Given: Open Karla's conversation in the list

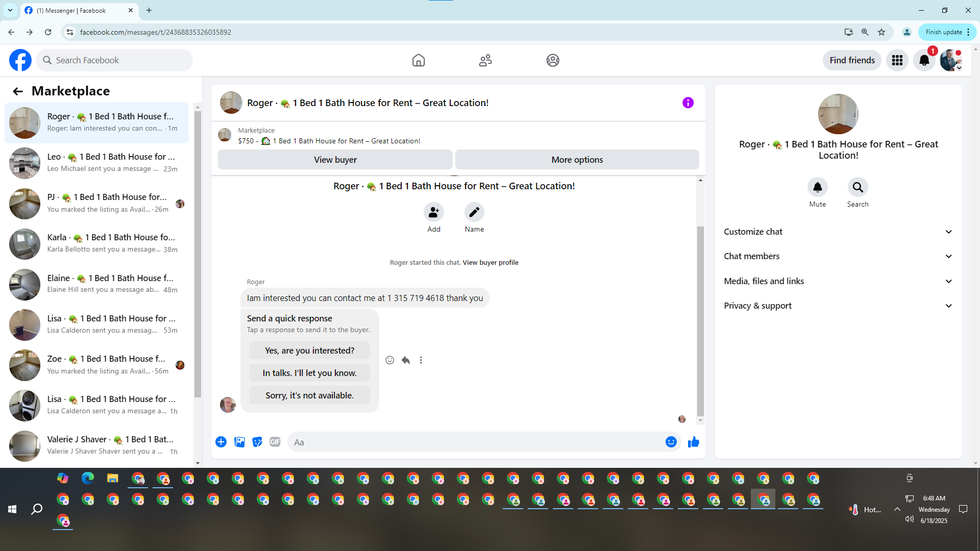Looking at the screenshot, I should click(97, 244).
